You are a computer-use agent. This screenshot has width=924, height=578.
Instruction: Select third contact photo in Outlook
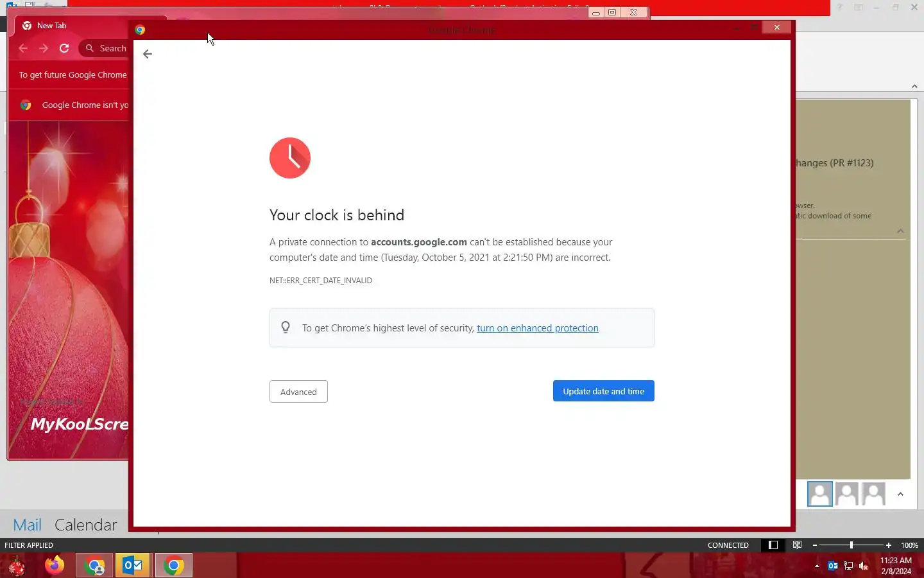pyautogui.click(x=874, y=494)
